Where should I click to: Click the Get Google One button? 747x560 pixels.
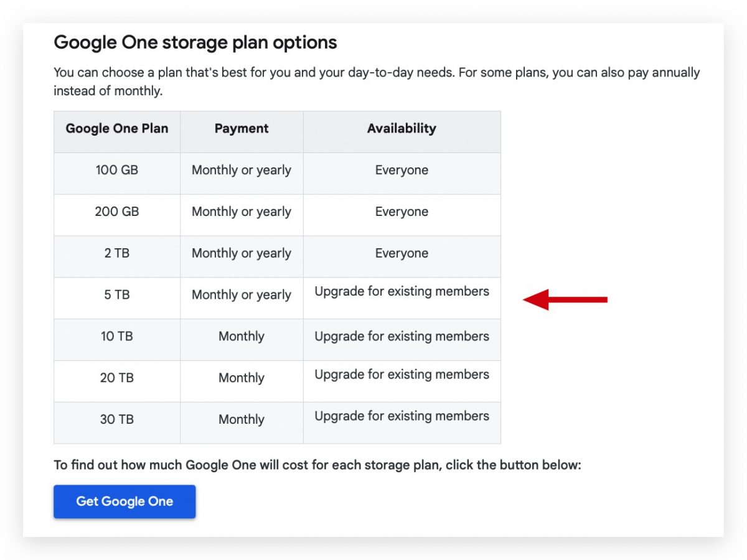125,502
